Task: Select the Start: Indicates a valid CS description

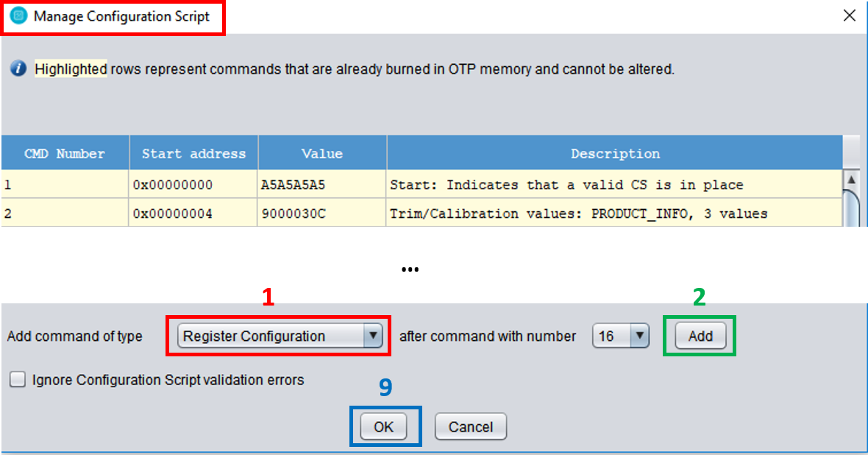Action: click(x=614, y=185)
